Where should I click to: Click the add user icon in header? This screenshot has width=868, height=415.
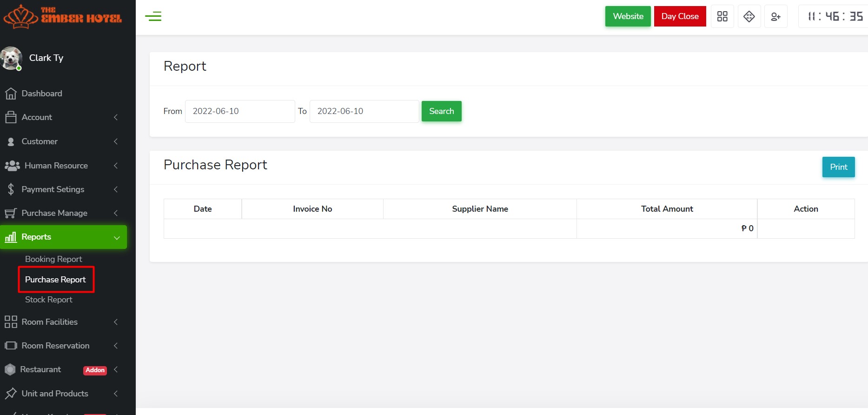point(775,17)
